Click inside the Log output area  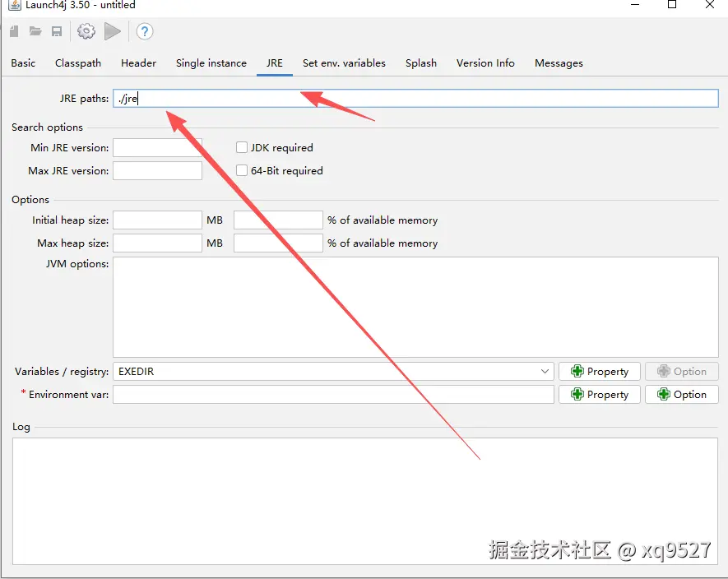tap(365, 501)
